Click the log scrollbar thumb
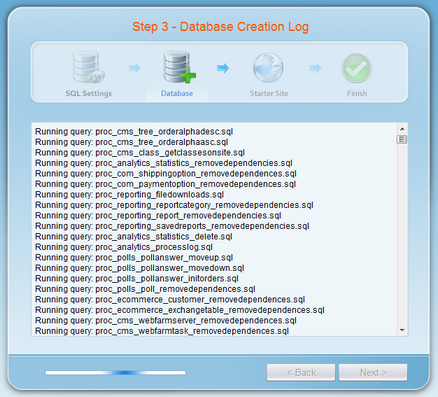 tap(402, 139)
